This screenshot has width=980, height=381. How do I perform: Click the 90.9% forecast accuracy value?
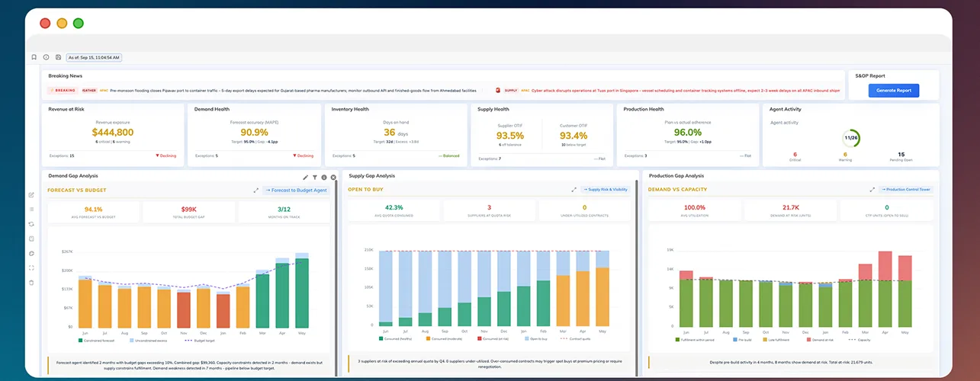254,132
